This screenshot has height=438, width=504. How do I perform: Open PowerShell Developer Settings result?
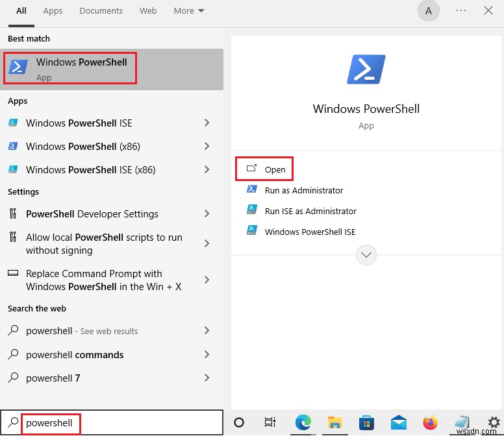coord(92,213)
